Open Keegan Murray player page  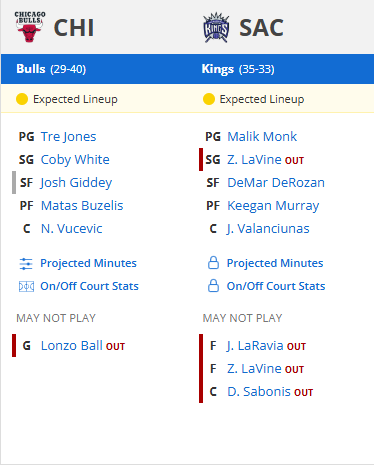click(273, 206)
